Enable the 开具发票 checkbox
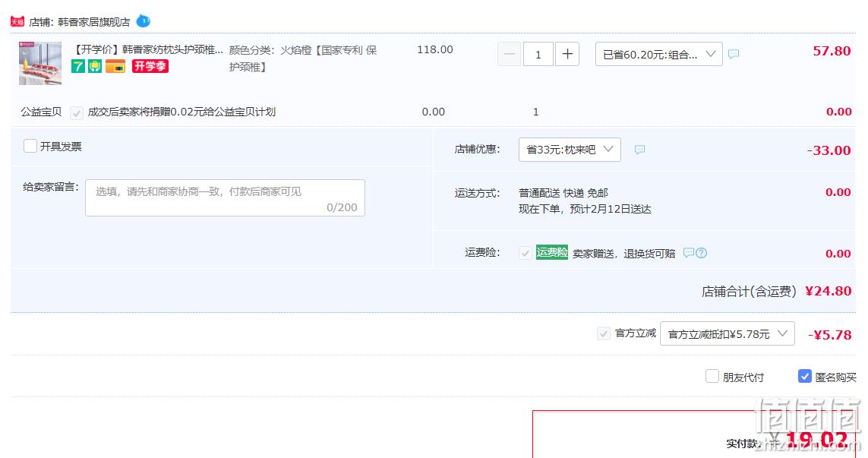 30,146
